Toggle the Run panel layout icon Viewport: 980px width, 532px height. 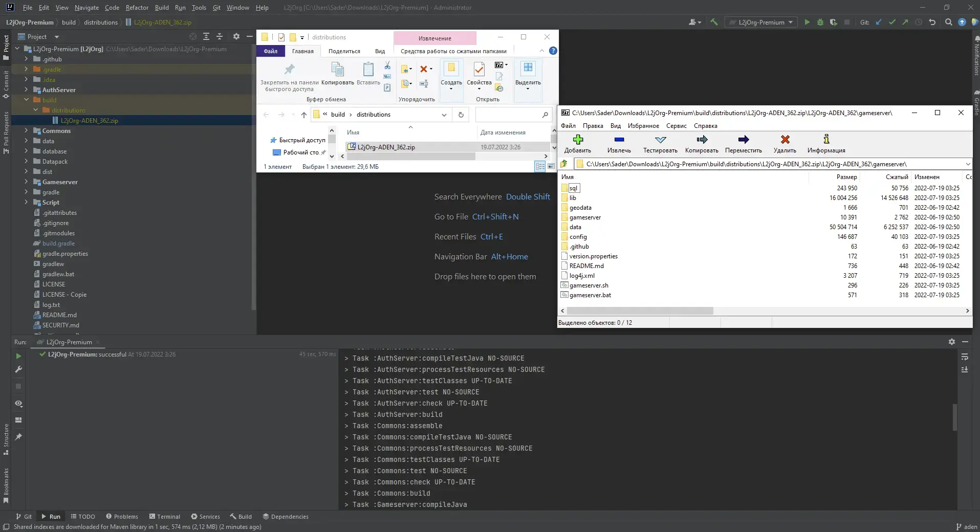click(x=18, y=420)
